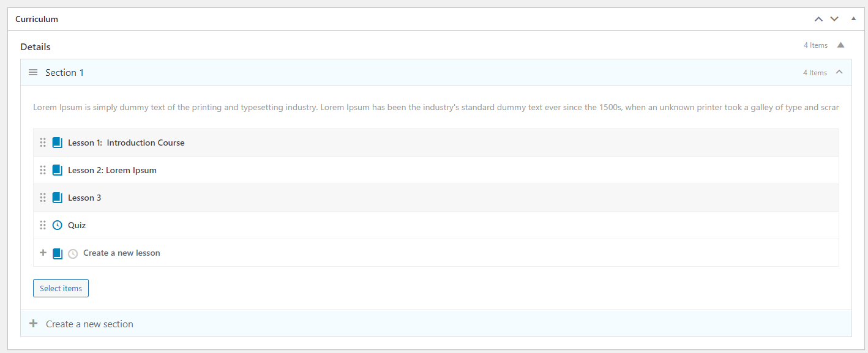Collapse Details using the triangle toggle
Image resolution: width=868 pixels, height=353 pixels.
click(x=840, y=45)
